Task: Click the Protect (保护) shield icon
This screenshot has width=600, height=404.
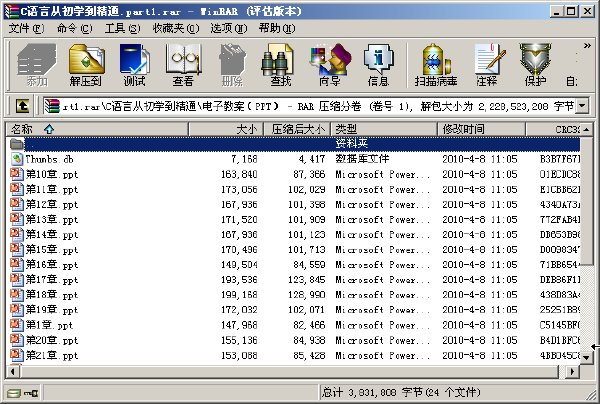Action: [x=535, y=64]
